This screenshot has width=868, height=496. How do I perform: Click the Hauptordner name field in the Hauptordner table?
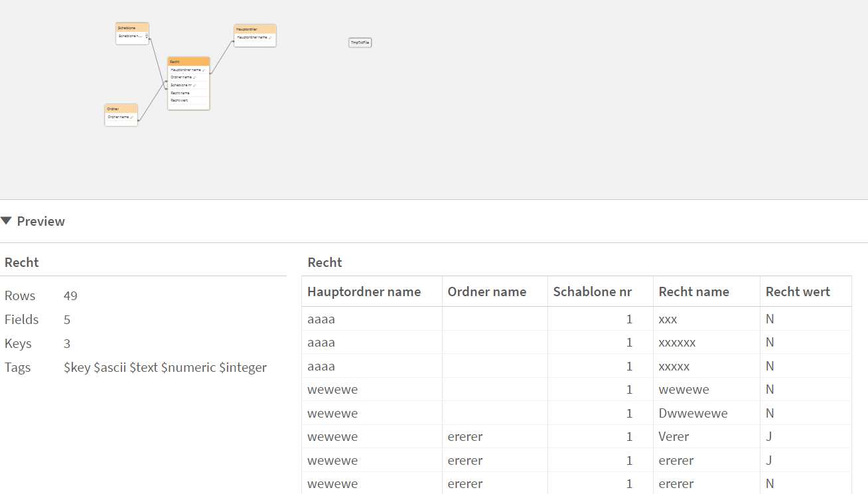coord(252,38)
